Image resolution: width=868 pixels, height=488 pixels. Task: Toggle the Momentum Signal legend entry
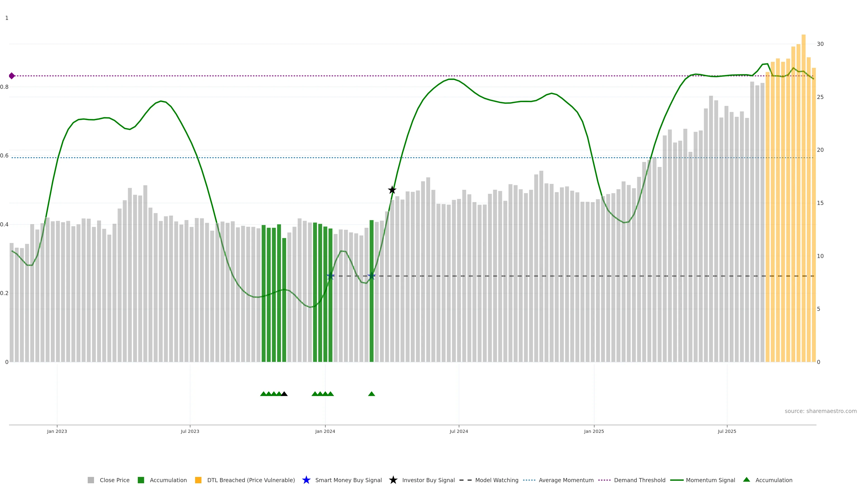pos(710,480)
